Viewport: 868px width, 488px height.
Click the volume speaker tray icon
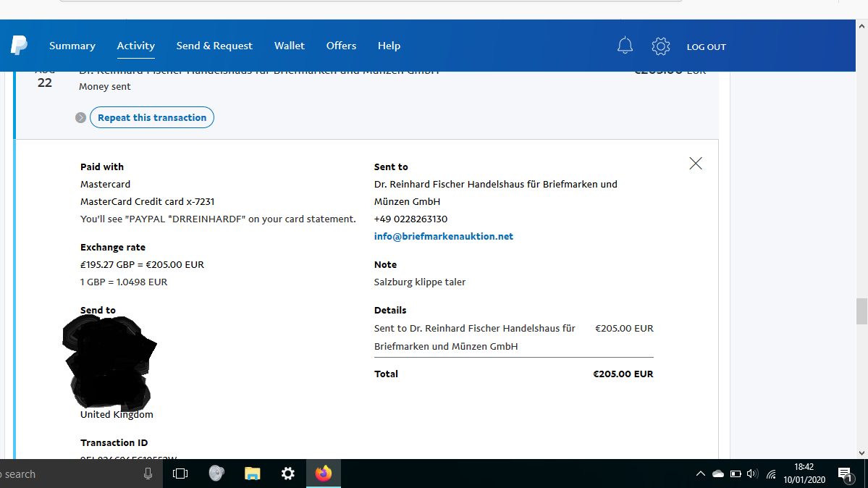[x=752, y=474]
